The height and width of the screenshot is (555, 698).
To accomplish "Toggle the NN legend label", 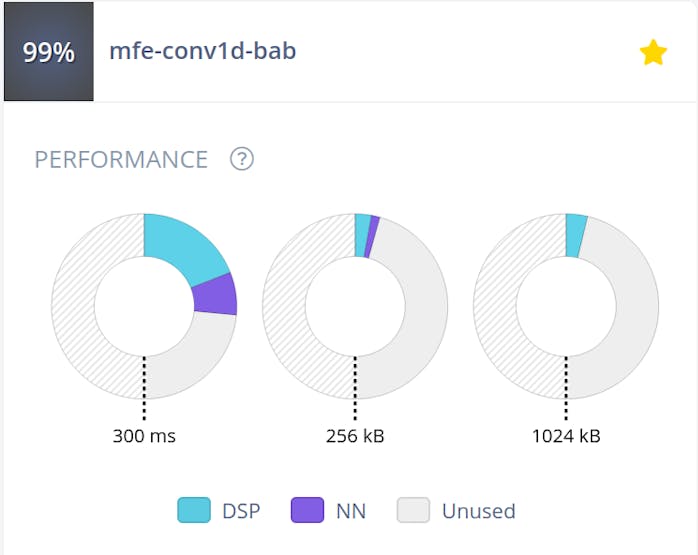I will [351, 511].
